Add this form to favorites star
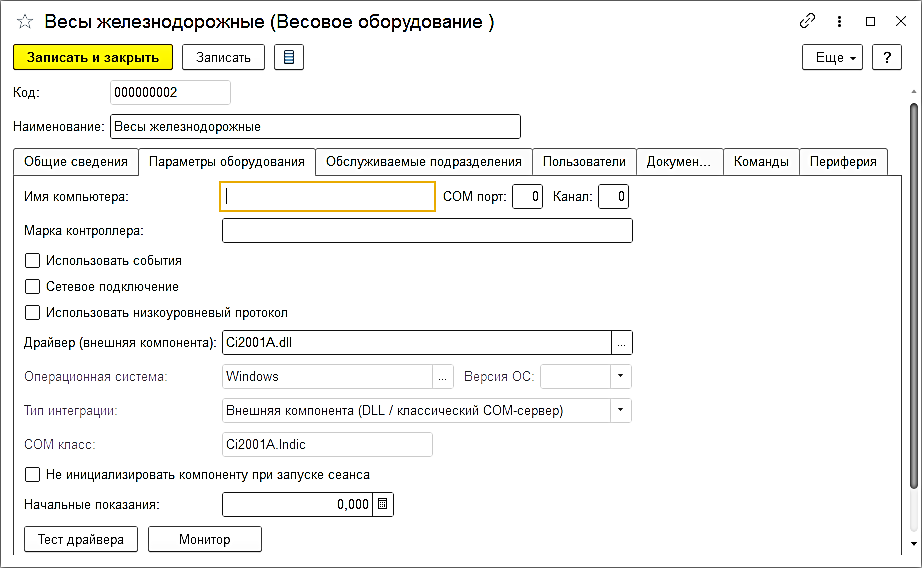Screen dimensions: 922x568 [x=25, y=22]
